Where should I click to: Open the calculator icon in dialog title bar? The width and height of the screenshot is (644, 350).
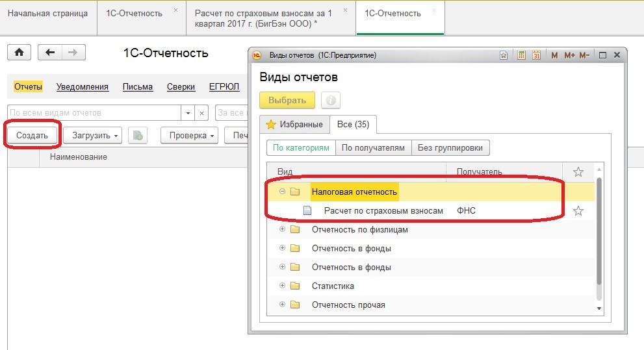(x=521, y=55)
